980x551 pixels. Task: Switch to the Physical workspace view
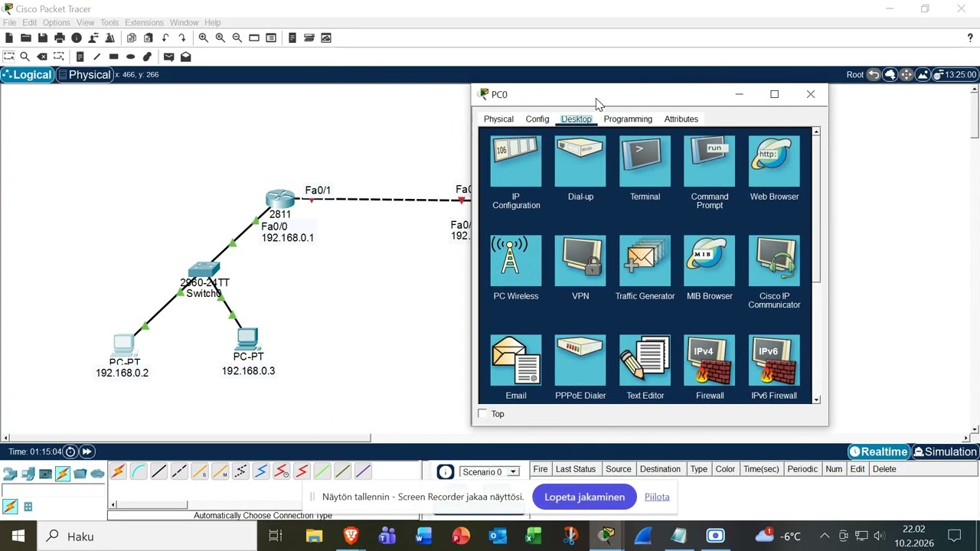tap(83, 74)
